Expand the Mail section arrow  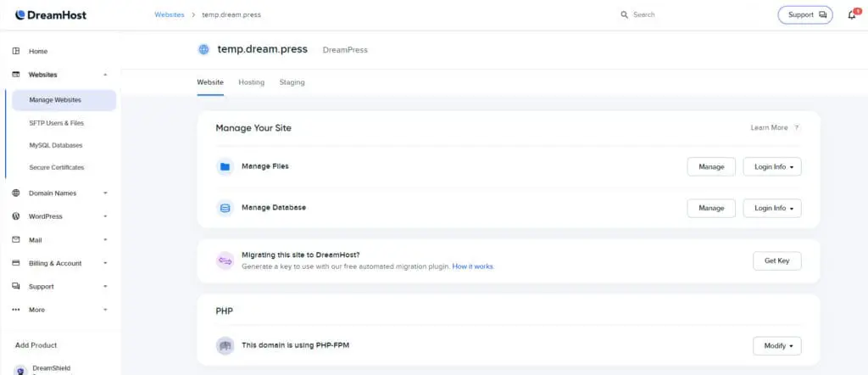(x=105, y=240)
